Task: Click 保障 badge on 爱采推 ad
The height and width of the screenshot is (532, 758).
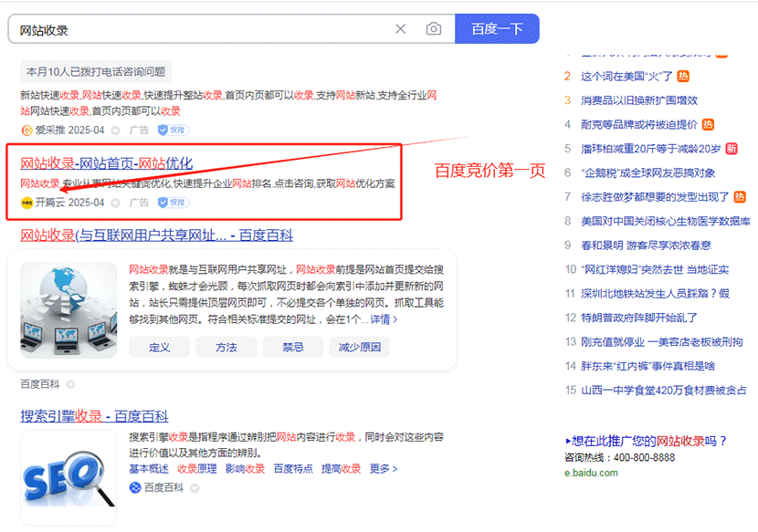Action: pyautogui.click(x=174, y=130)
